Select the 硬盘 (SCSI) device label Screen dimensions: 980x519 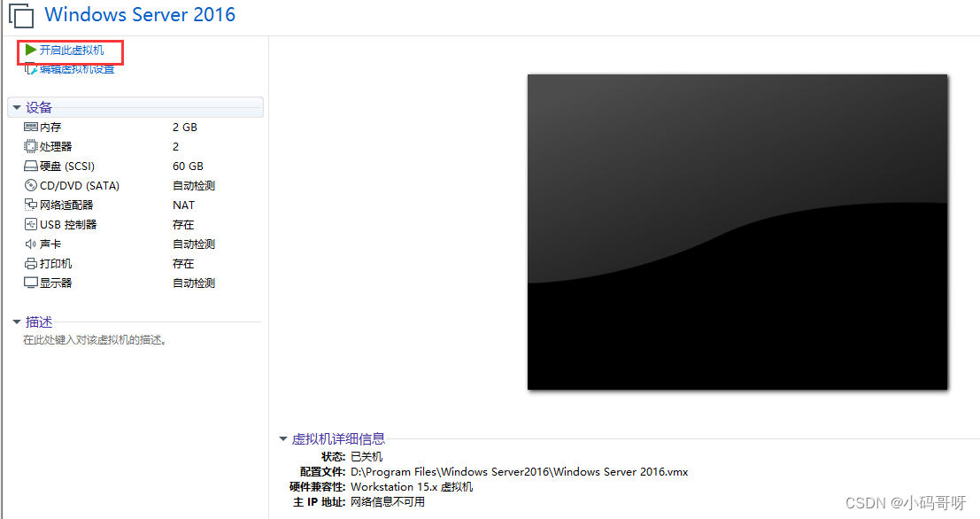pos(67,167)
